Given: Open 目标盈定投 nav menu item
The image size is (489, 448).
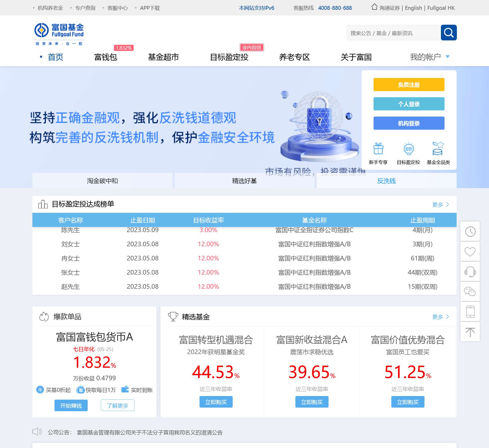Looking at the screenshot, I should [x=229, y=57].
